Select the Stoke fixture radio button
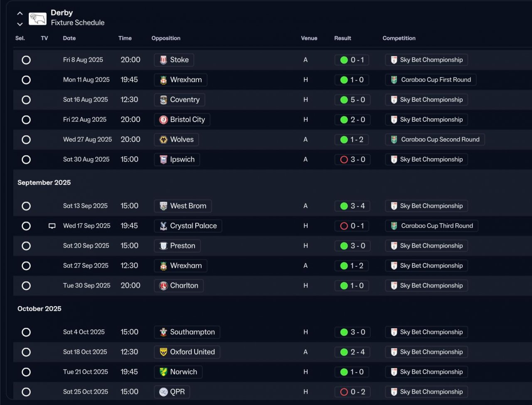This screenshot has width=532, height=405. pos(26,60)
